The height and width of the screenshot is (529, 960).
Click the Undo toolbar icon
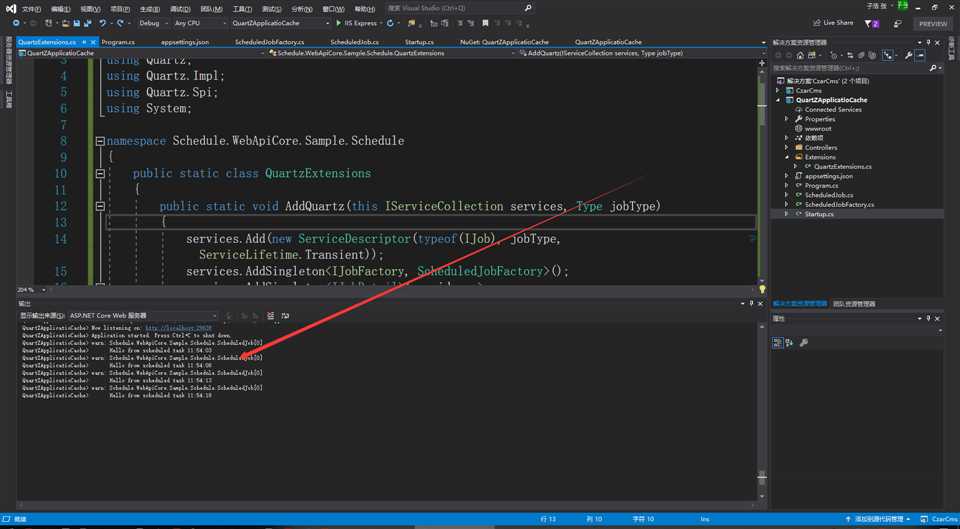(102, 23)
